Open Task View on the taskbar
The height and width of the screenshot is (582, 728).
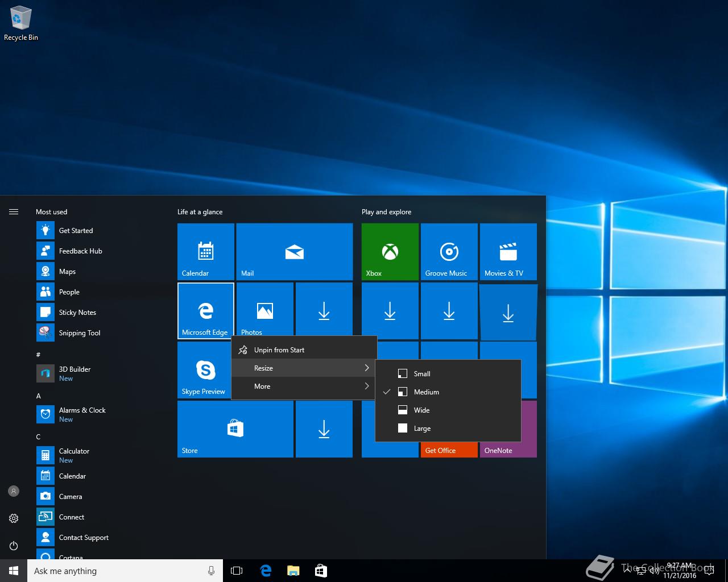click(237, 571)
